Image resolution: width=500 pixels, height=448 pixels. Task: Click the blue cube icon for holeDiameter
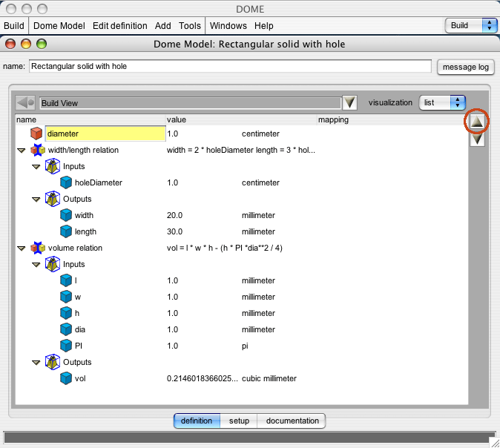(x=66, y=182)
